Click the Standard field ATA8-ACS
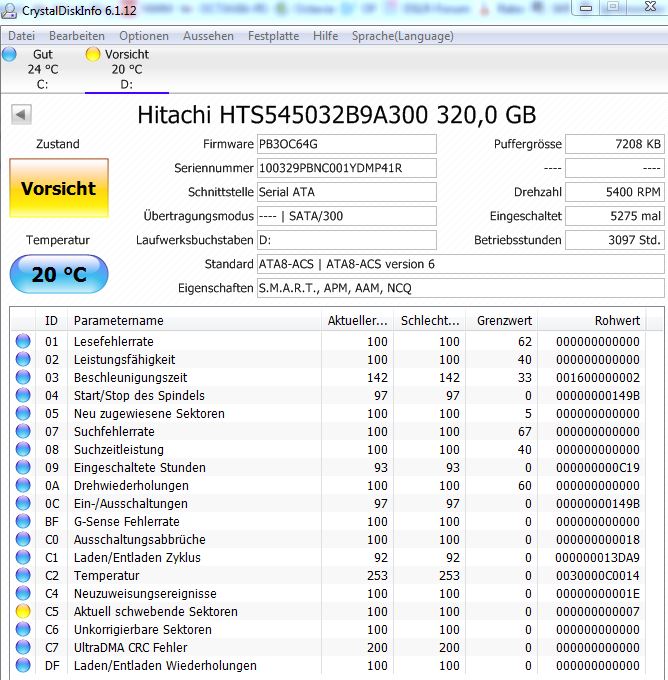The width and height of the screenshot is (668, 680). tap(461, 264)
